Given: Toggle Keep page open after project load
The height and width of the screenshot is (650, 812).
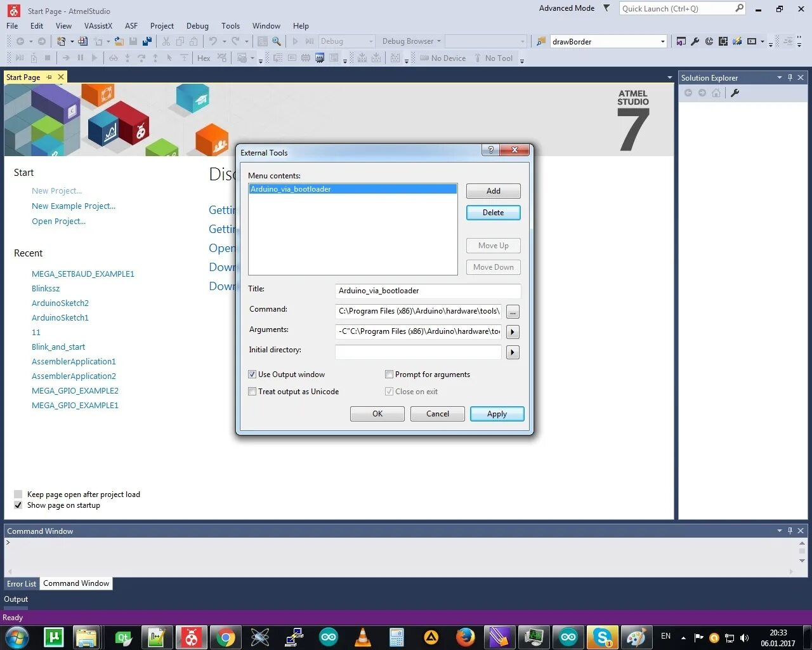Looking at the screenshot, I should pyautogui.click(x=18, y=494).
